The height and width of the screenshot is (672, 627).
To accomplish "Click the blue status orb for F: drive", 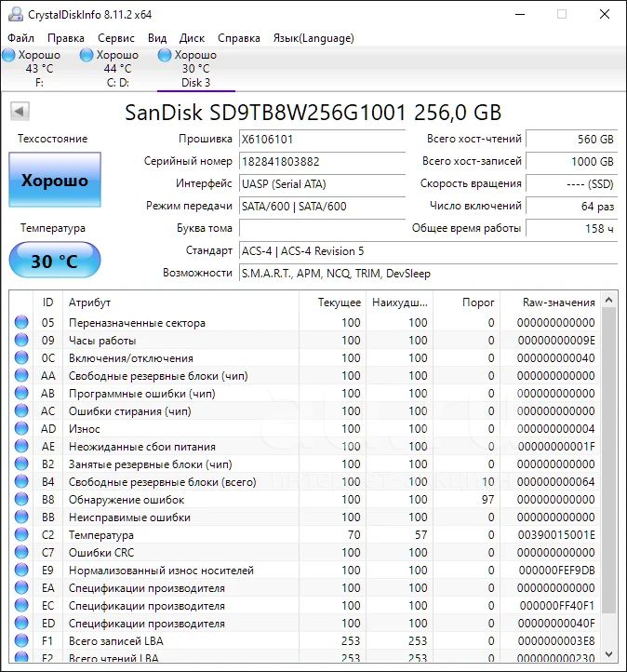I will point(8,55).
